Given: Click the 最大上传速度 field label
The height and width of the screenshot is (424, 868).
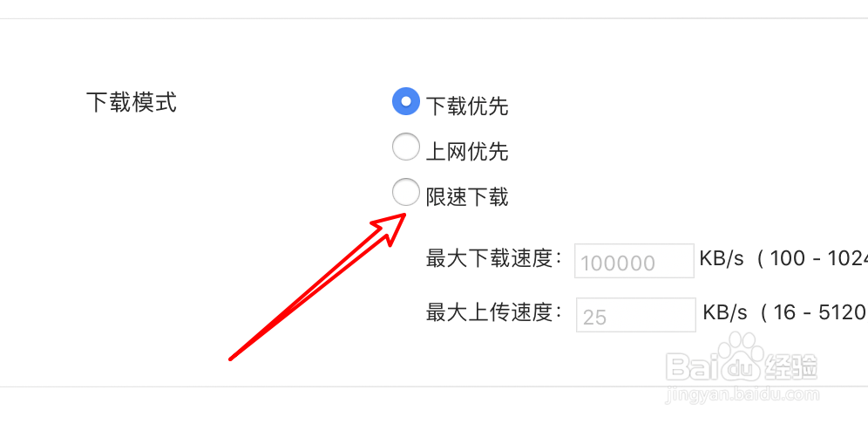Looking at the screenshot, I should 494,313.
